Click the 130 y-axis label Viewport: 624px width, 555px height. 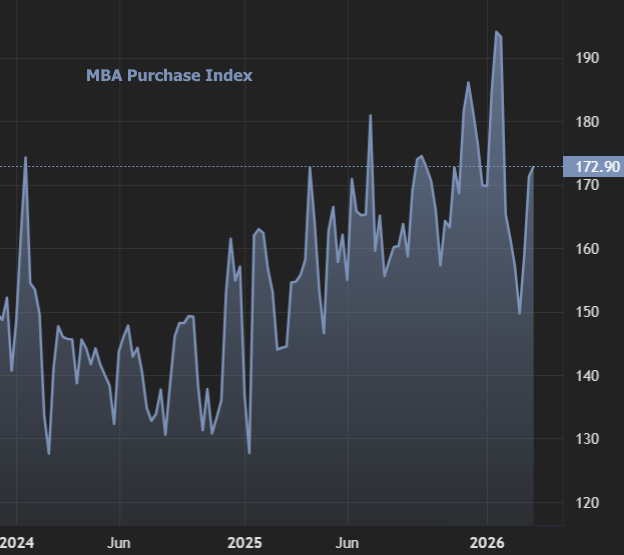point(588,439)
